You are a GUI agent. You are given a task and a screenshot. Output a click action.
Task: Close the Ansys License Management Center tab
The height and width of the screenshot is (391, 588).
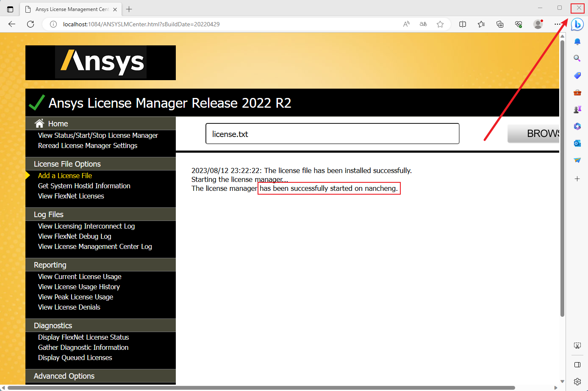115,9
